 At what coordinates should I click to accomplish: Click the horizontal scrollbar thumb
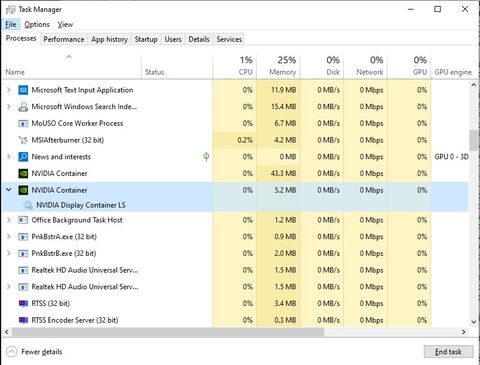point(168,332)
